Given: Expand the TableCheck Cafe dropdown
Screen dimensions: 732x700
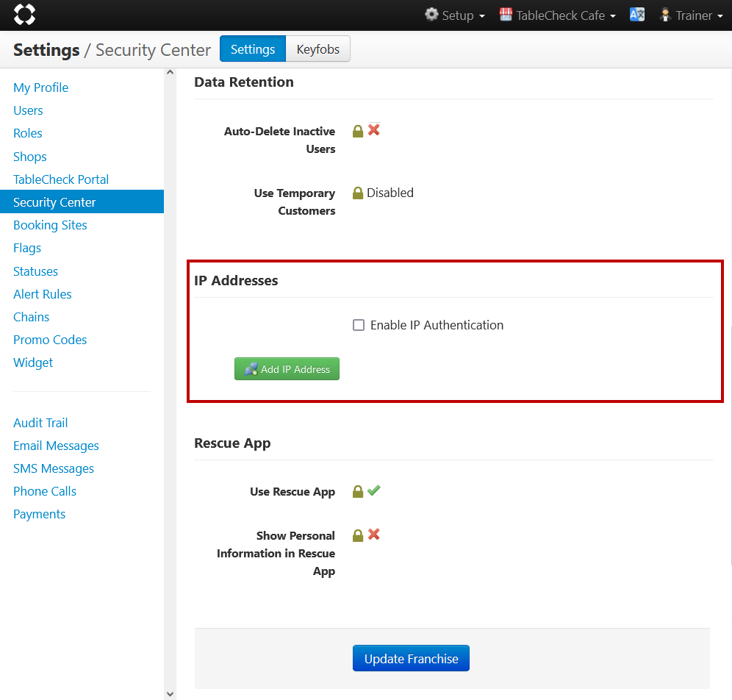Looking at the screenshot, I should (x=557, y=15).
